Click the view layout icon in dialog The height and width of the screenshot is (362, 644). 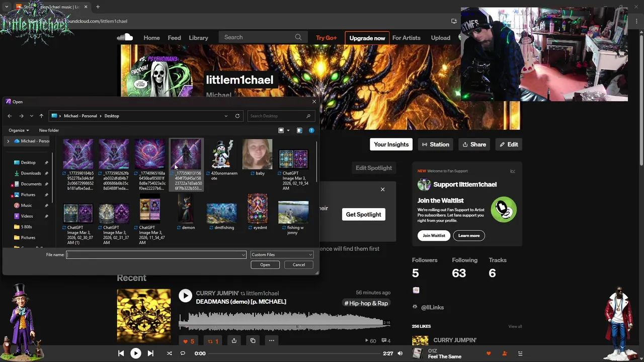pyautogui.click(x=281, y=130)
